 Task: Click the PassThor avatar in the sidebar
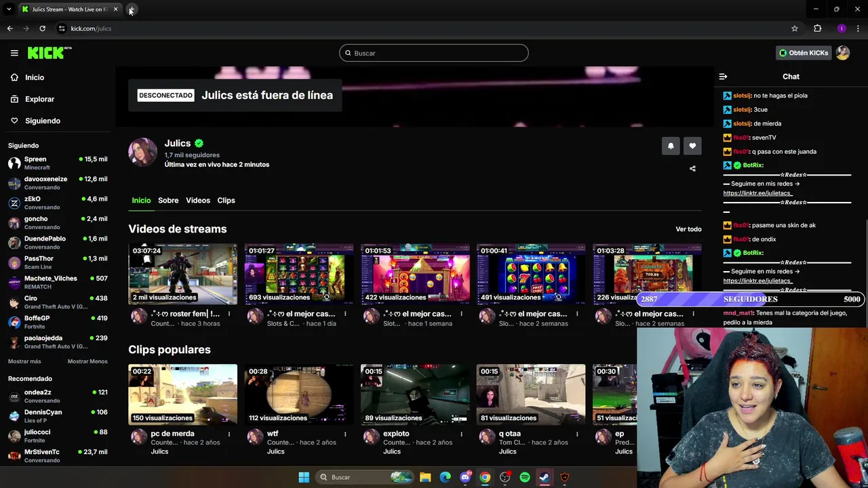tap(14, 262)
